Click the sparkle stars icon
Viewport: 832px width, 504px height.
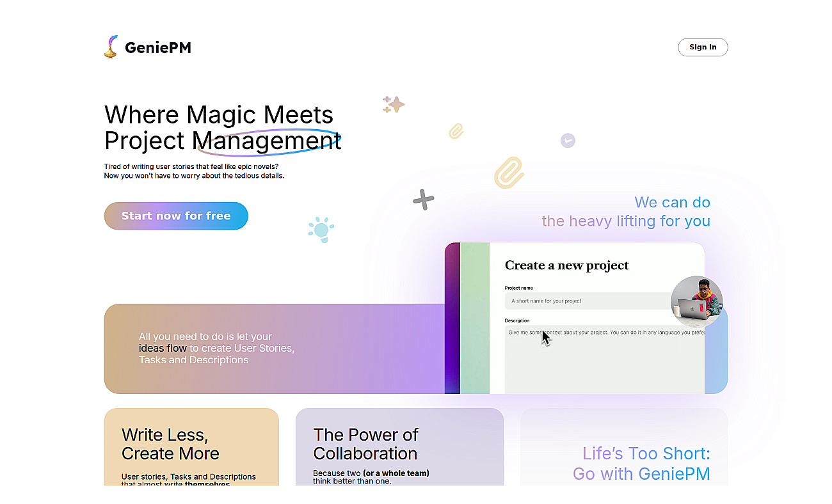[394, 104]
